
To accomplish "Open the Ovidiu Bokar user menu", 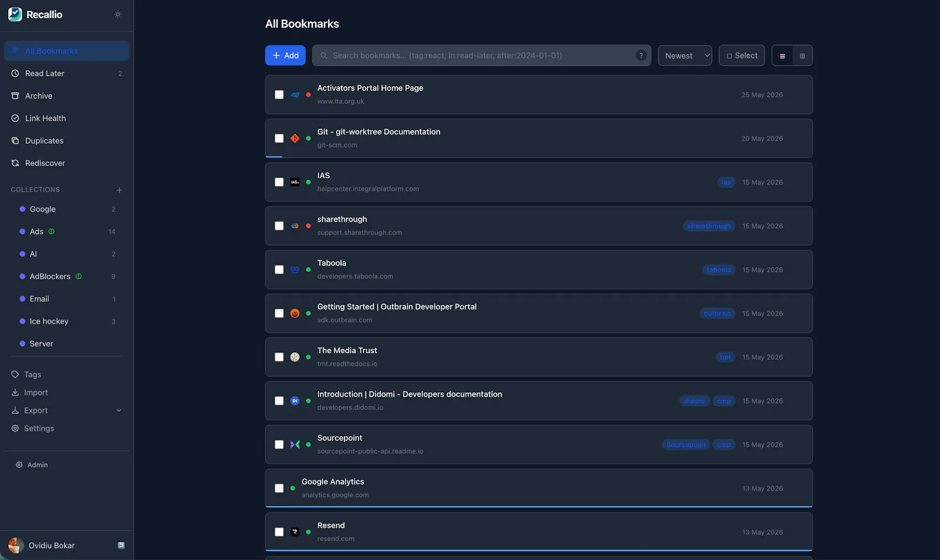I will (x=52, y=545).
